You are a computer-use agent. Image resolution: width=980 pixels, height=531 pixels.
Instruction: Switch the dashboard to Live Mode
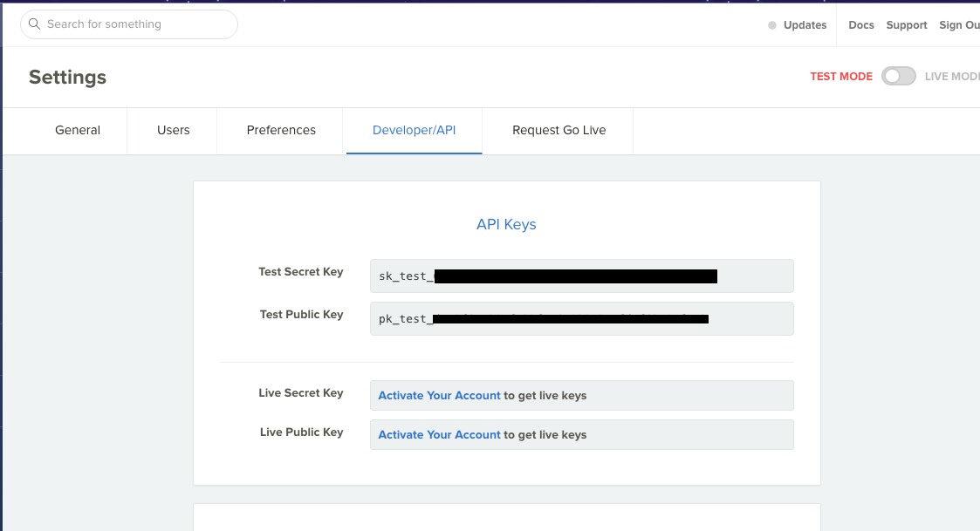[898, 76]
